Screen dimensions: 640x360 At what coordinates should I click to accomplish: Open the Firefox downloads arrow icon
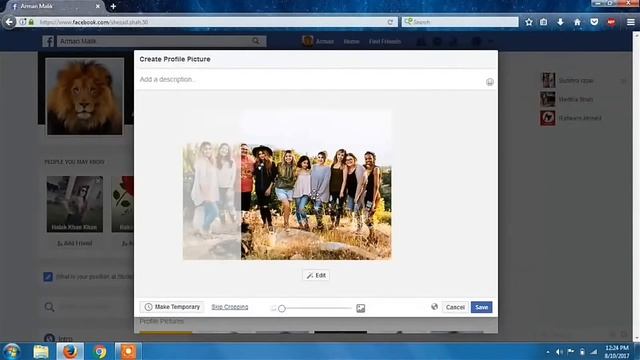pos(560,22)
